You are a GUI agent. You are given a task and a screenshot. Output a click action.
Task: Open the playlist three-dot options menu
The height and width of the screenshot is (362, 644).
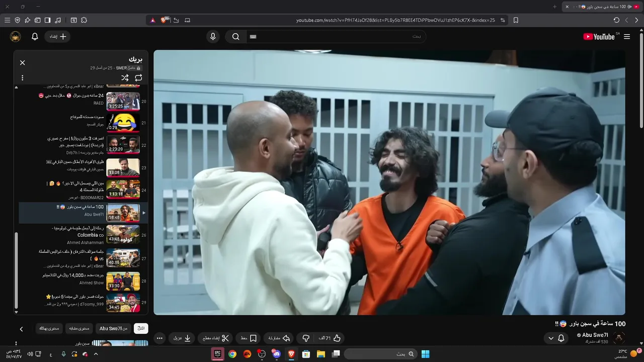(22, 78)
